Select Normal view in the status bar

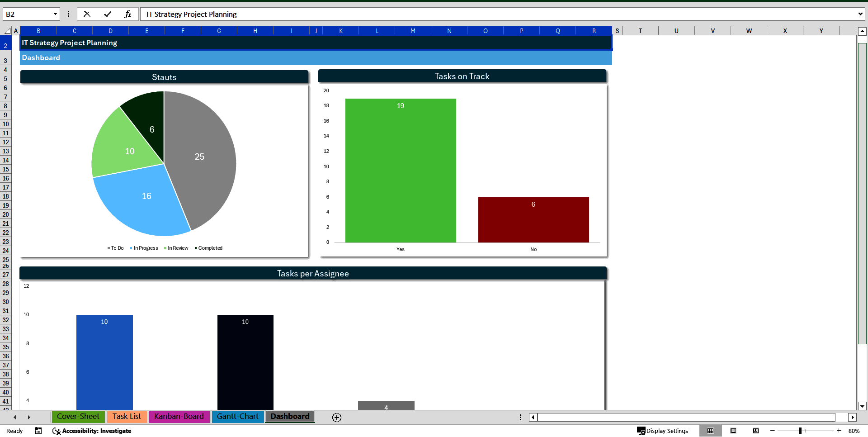pyautogui.click(x=711, y=431)
